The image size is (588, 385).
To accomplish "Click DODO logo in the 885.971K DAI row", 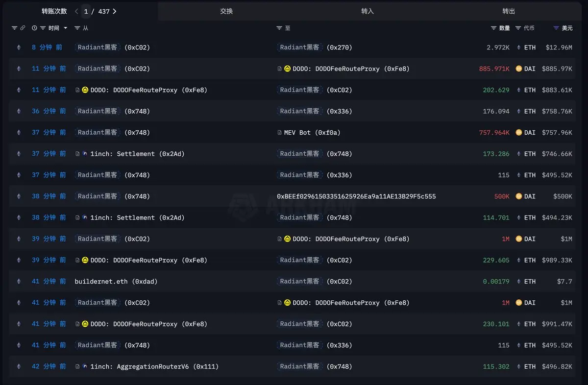I will click(288, 69).
